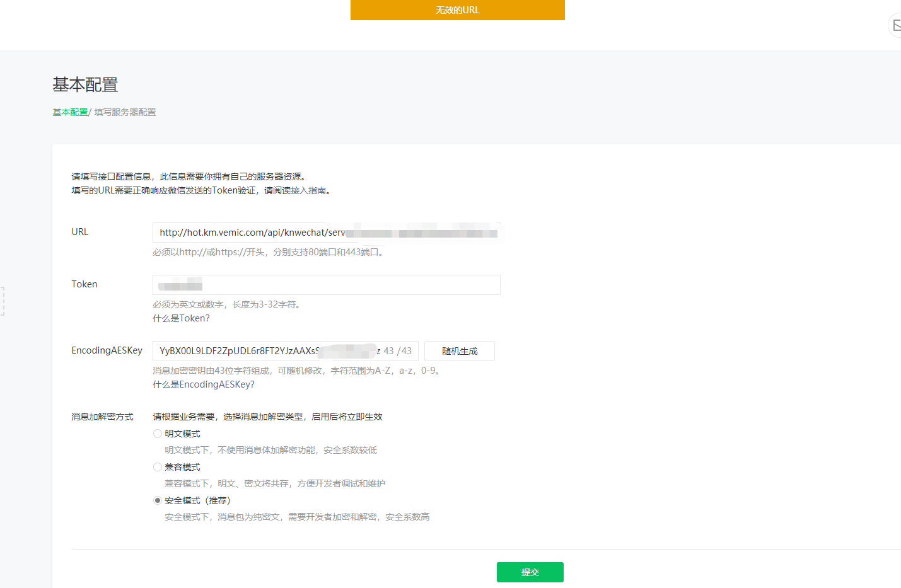The height and width of the screenshot is (588, 901).
Task: Click the 43 /43 character counter
Action: [x=397, y=351]
